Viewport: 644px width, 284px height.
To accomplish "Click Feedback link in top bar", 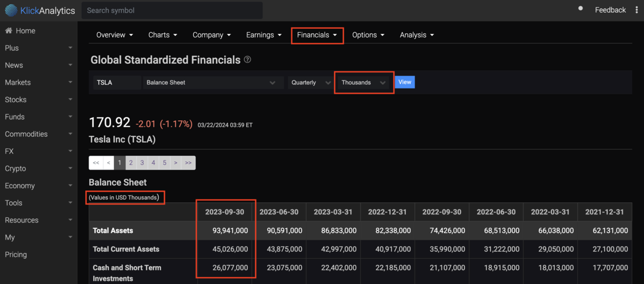I will (610, 10).
